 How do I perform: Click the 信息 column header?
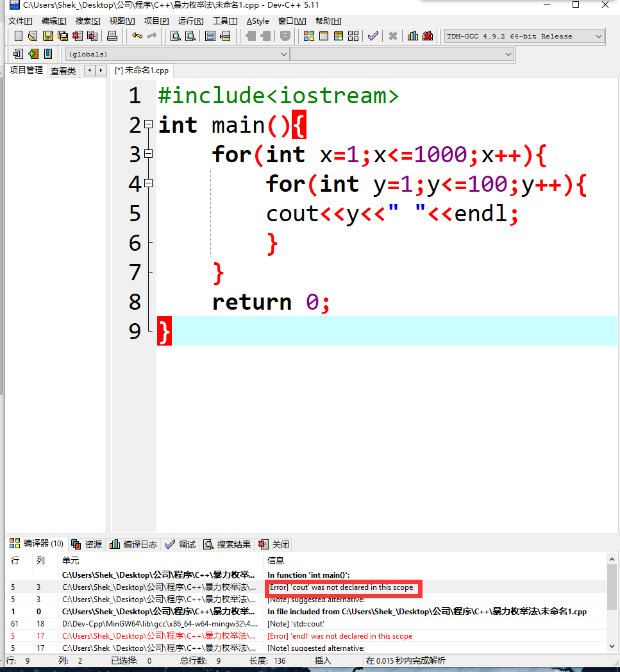pyautogui.click(x=435, y=560)
